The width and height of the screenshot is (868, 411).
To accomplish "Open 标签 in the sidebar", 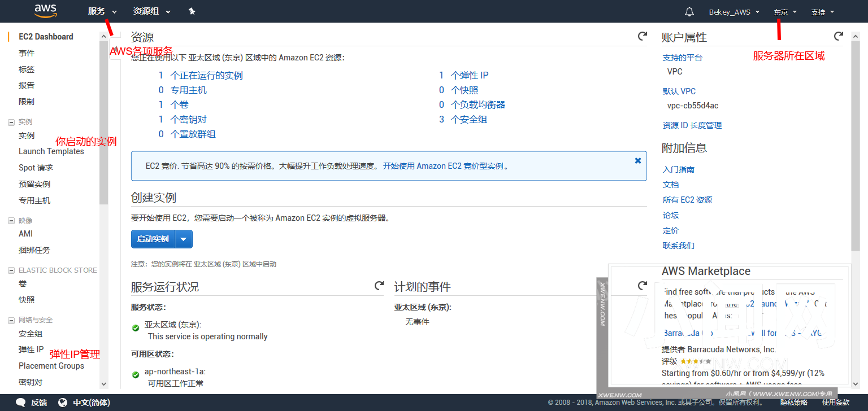I will 27,69.
